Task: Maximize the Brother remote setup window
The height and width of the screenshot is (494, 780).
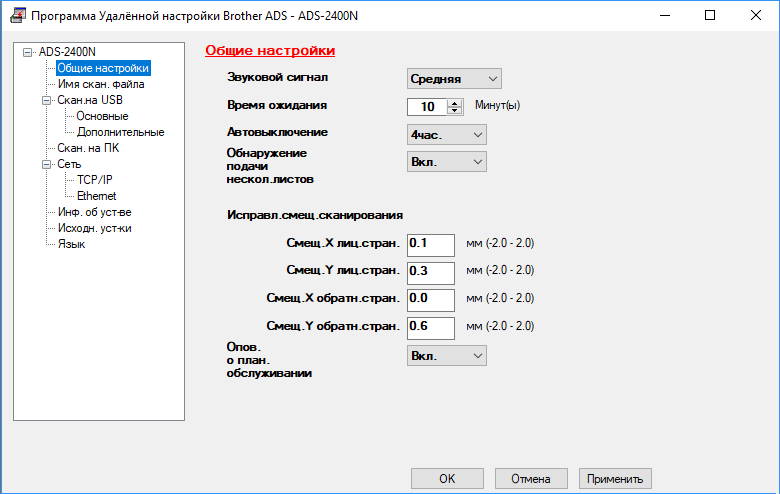Action: tap(710, 15)
